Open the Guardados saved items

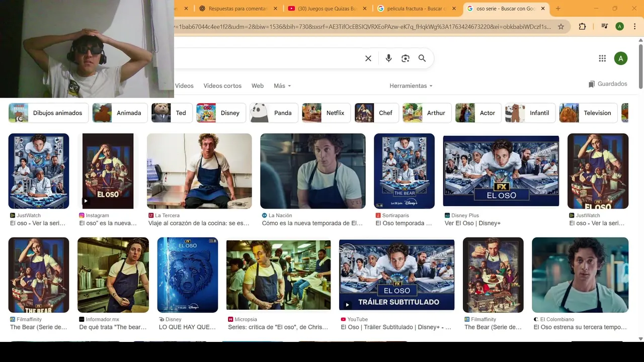[608, 84]
